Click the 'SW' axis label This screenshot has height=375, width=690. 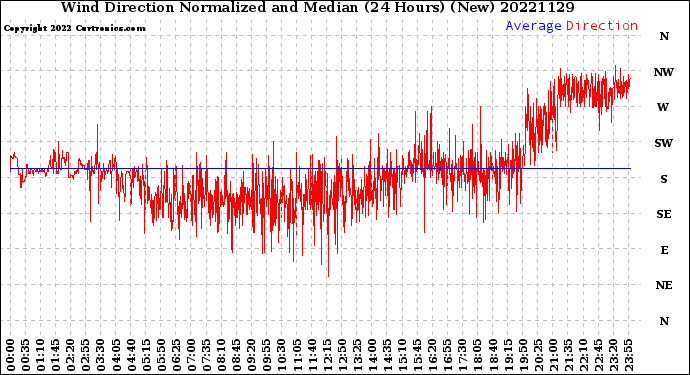[x=663, y=143]
